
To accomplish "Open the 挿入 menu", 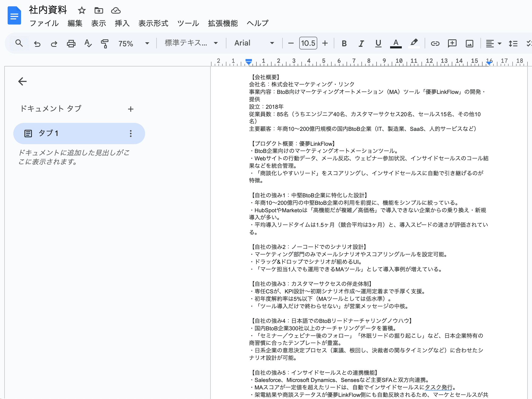I will pos(122,23).
